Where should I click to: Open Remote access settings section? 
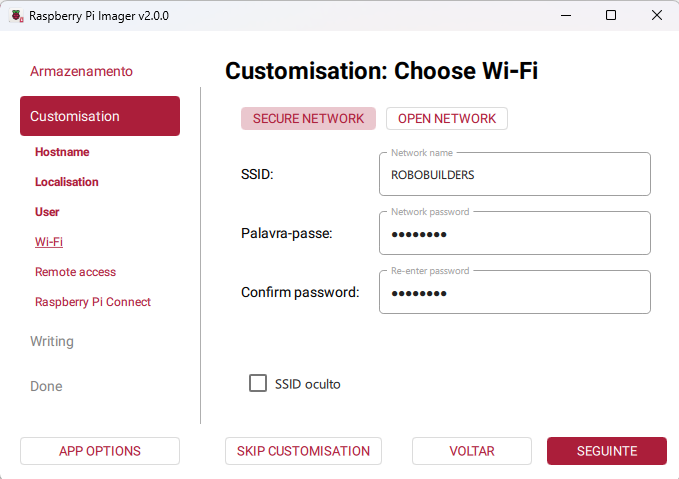click(x=75, y=272)
